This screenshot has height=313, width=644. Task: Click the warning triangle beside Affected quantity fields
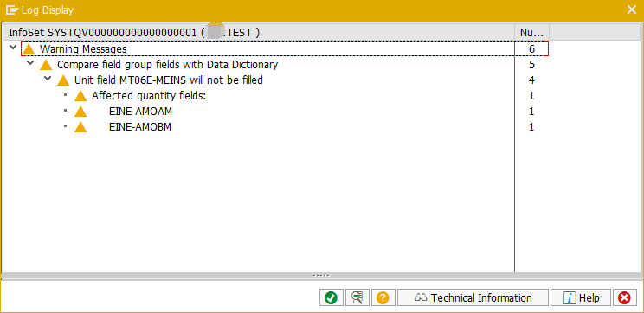coord(80,96)
